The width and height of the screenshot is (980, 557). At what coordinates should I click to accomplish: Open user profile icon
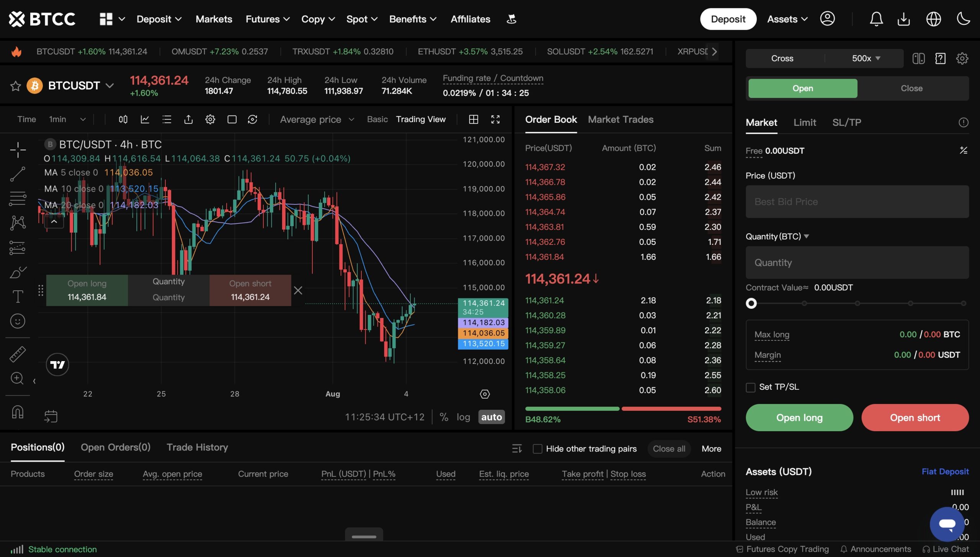click(828, 19)
